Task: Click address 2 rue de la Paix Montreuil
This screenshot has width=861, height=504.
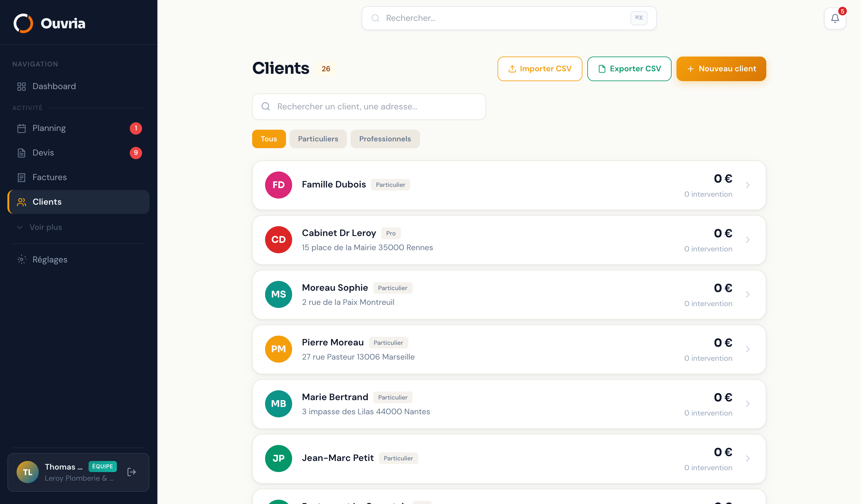Action: pyautogui.click(x=348, y=302)
